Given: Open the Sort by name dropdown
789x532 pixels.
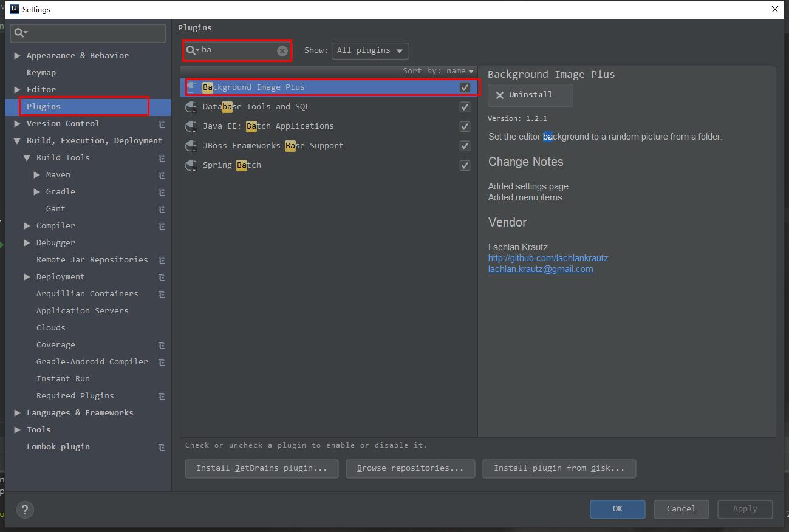Looking at the screenshot, I should tap(438, 71).
